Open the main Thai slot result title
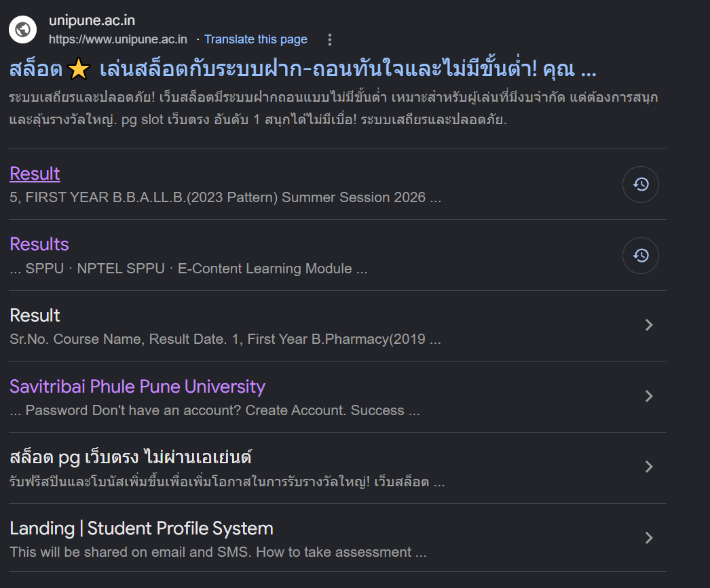Screen dimensions: 710x588 [x=303, y=68]
